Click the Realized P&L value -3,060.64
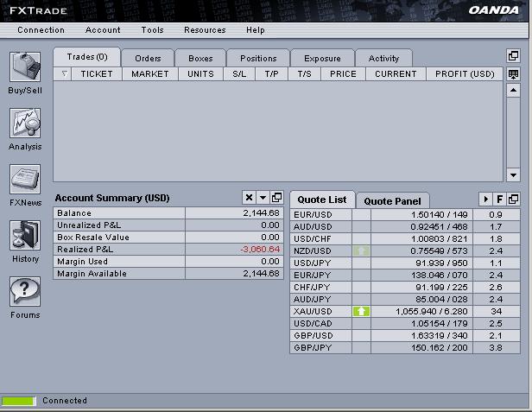 tap(260, 250)
